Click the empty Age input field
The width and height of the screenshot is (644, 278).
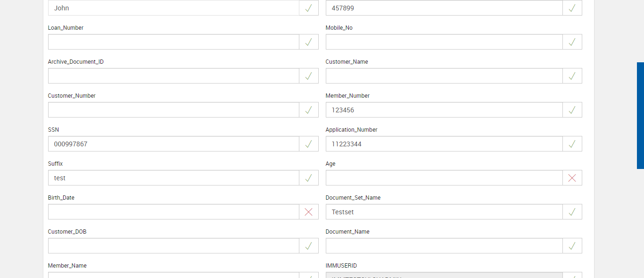point(444,178)
